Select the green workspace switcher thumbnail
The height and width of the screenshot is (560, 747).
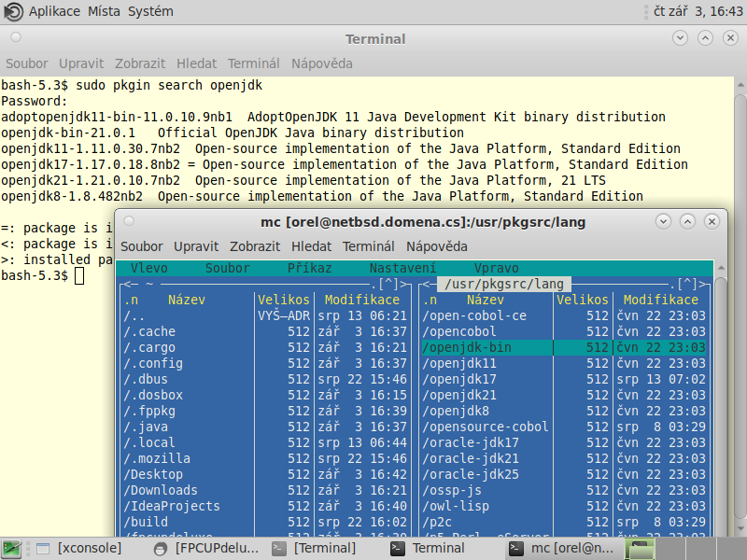tap(640, 549)
